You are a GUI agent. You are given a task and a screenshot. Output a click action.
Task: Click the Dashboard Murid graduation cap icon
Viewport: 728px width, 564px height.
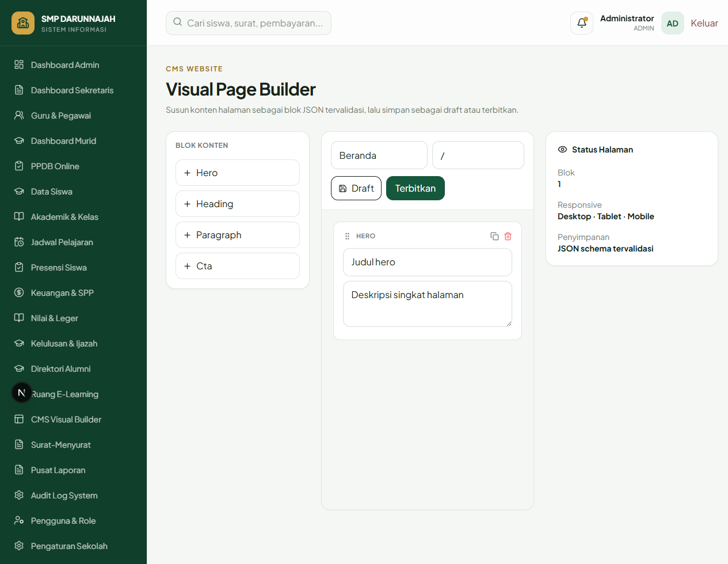tap(19, 140)
